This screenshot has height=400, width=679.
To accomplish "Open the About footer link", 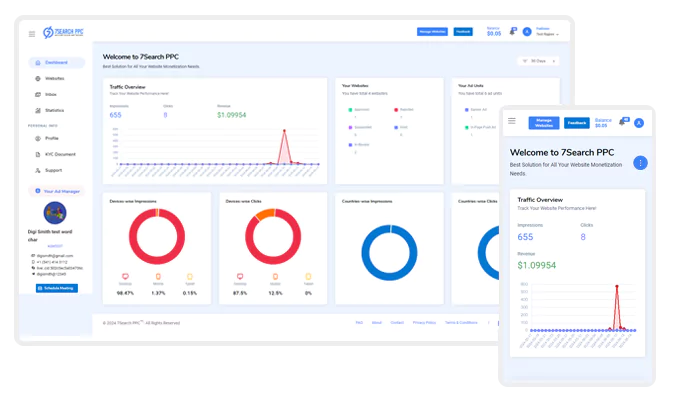I will coord(377,323).
